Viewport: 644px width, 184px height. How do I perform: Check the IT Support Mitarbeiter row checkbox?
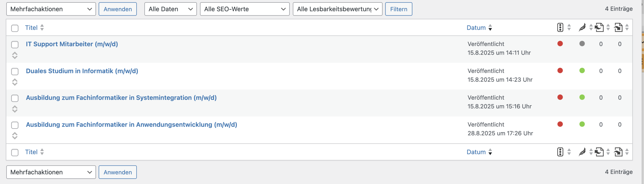pyautogui.click(x=15, y=45)
